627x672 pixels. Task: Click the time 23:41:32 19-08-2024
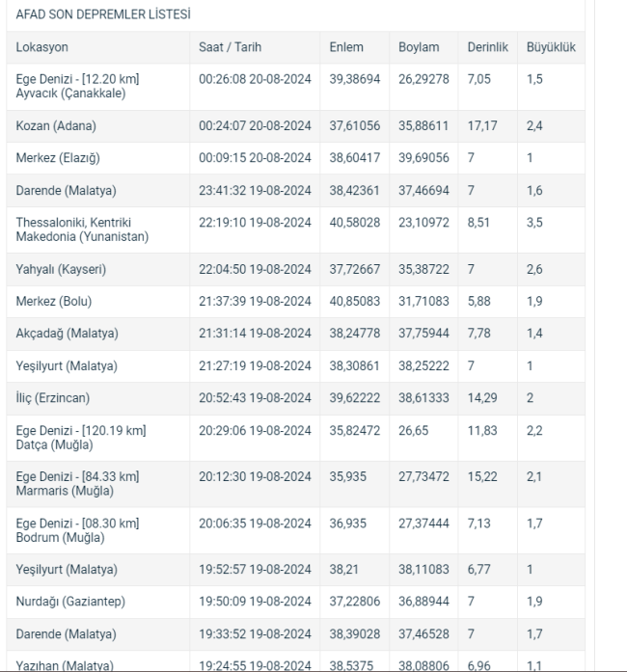click(255, 191)
